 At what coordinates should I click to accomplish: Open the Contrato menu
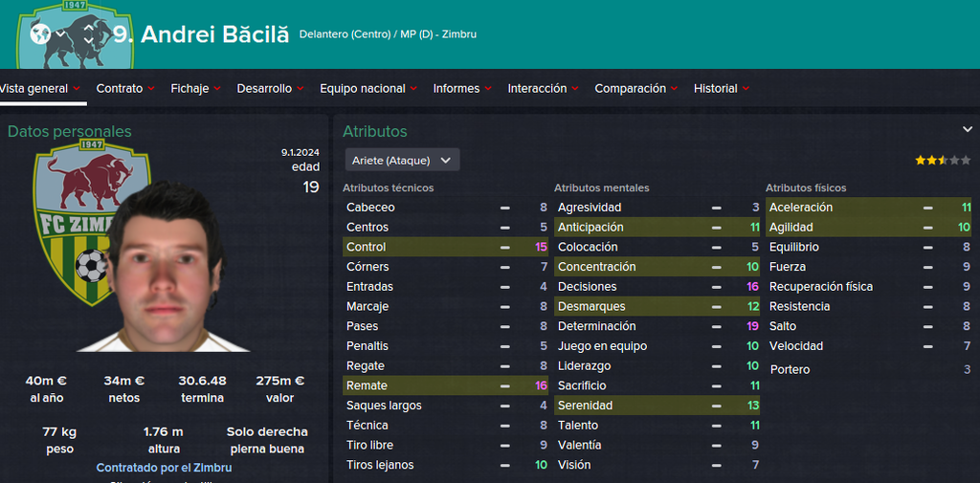coord(124,88)
